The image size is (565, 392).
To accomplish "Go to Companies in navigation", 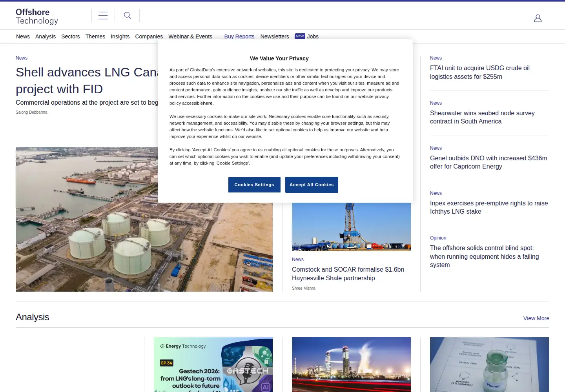I will (x=149, y=36).
